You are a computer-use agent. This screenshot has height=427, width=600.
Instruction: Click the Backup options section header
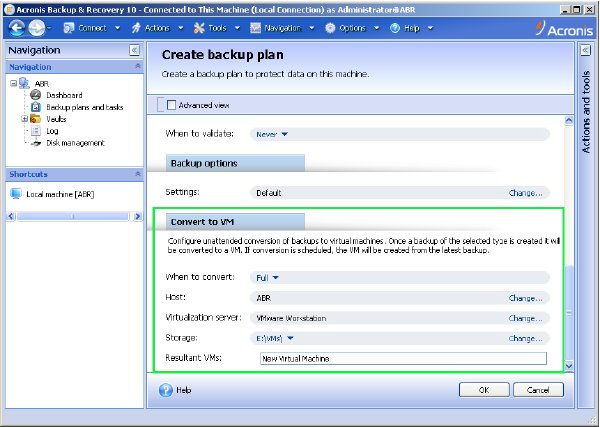235,163
